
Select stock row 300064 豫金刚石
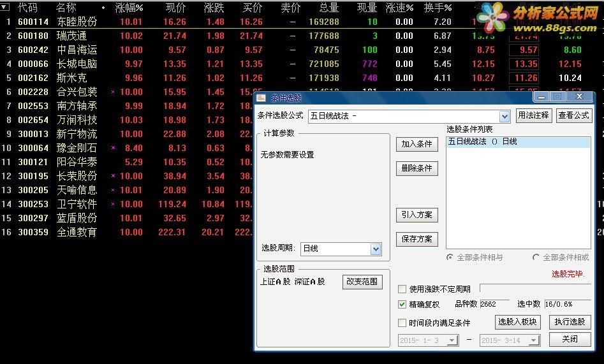pyautogui.click(x=127, y=148)
